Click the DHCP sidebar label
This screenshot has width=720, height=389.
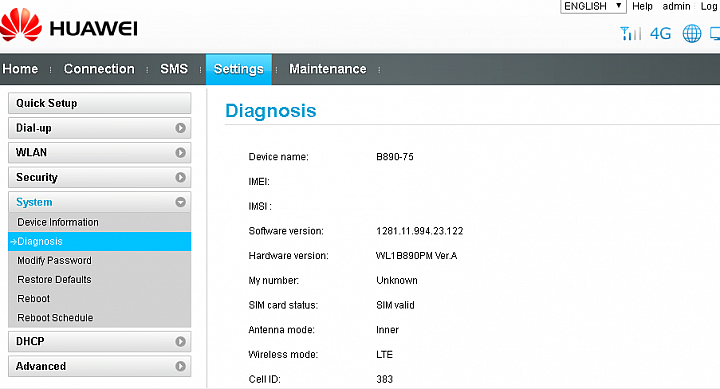pos(30,342)
